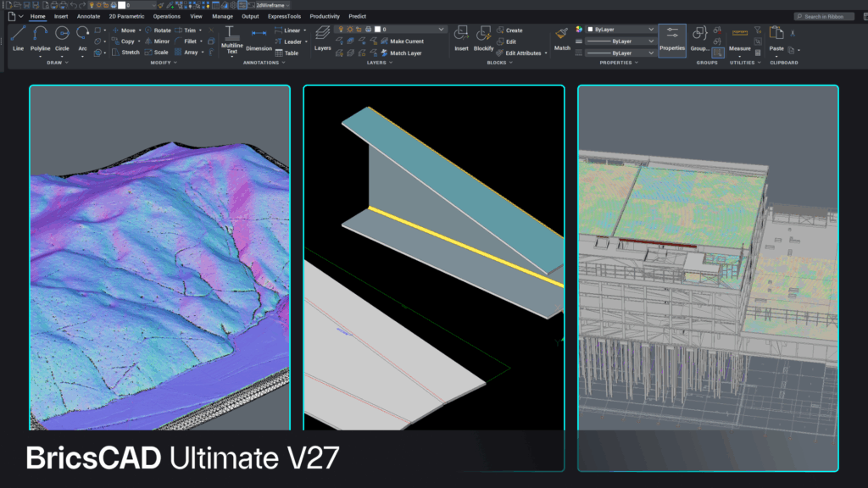Image resolution: width=868 pixels, height=488 pixels.
Task: Insert a Table from Annotations
Action: (287, 53)
